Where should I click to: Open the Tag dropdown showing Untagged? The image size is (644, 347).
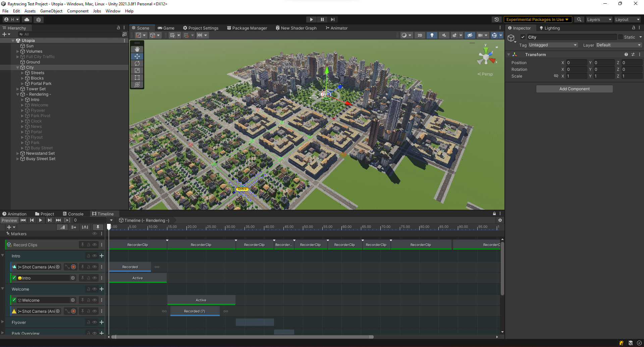[553, 45]
